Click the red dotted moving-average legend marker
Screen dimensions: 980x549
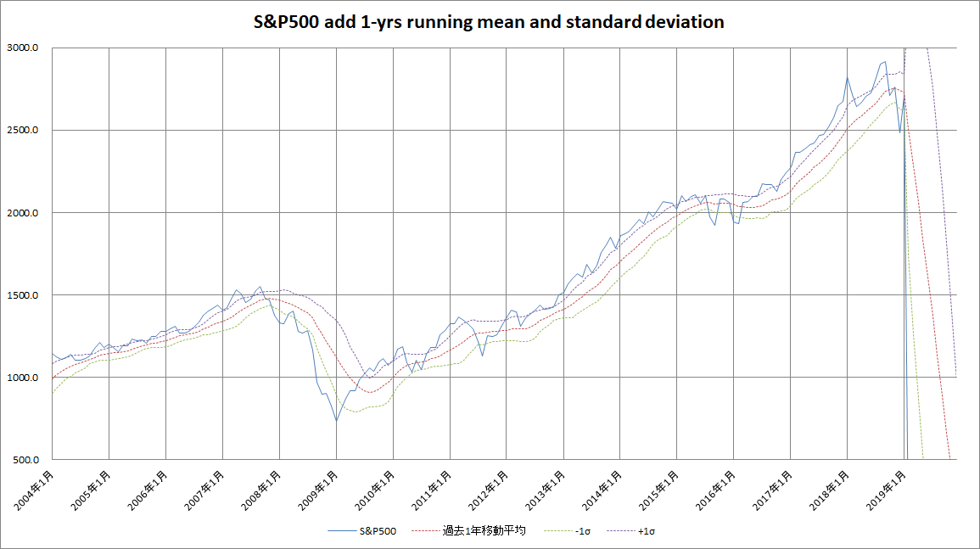click(x=426, y=531)
